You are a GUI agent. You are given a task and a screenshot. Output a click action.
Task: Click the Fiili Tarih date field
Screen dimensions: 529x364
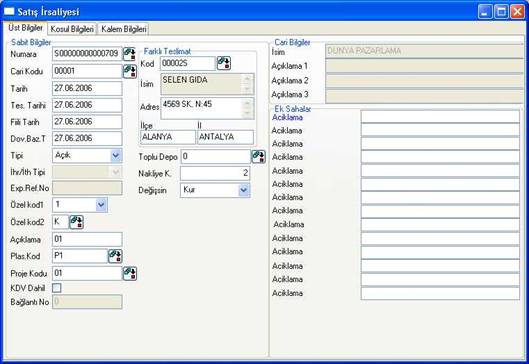tap(87, 122)
